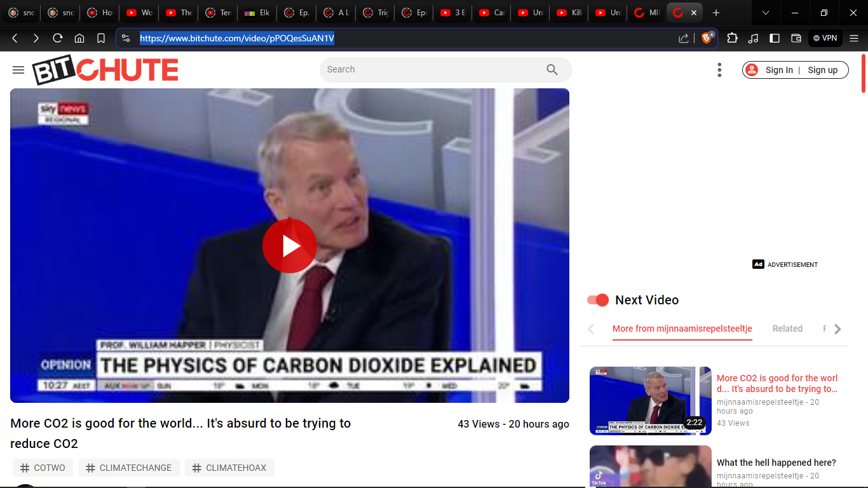The image size is (868, 488).
Task: Move the video tabs left with the chevron
Action: [591, 329]
